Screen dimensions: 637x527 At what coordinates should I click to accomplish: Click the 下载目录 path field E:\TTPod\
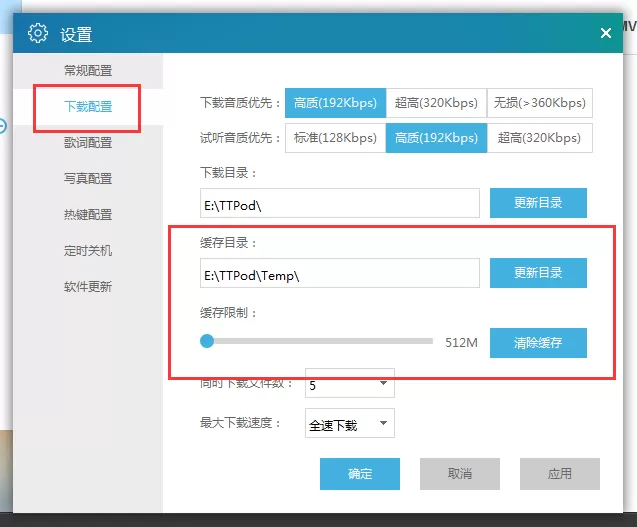(x=340, y=203)
